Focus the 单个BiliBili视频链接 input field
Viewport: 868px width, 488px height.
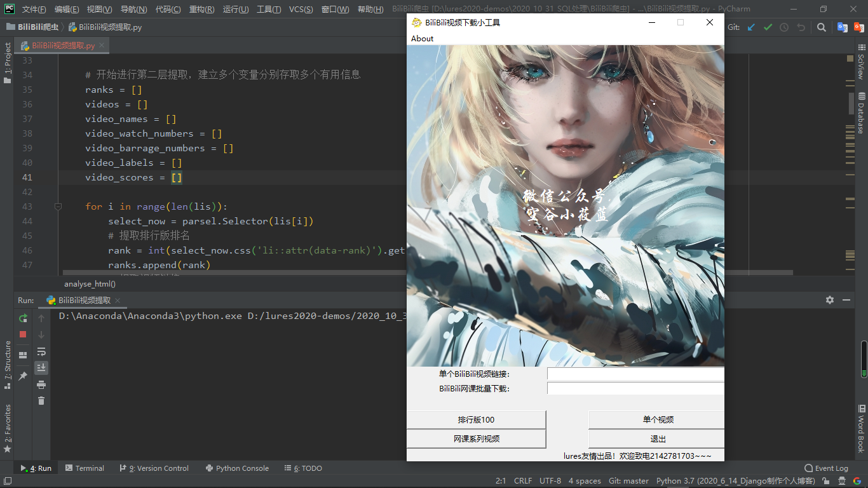(635, 374)
